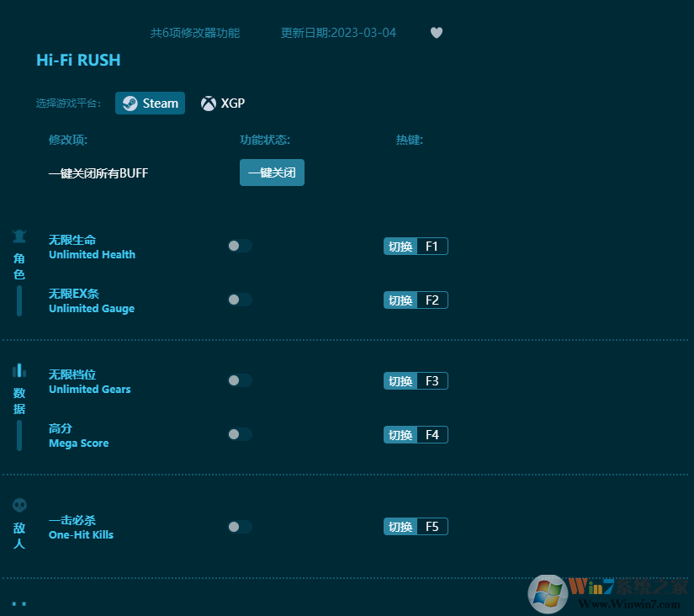Image resolution: width=694 pixels, height=616 pixels.
Task: Click the F1 hotkey field
Action: pyautogui.click(x=432, y=247)
